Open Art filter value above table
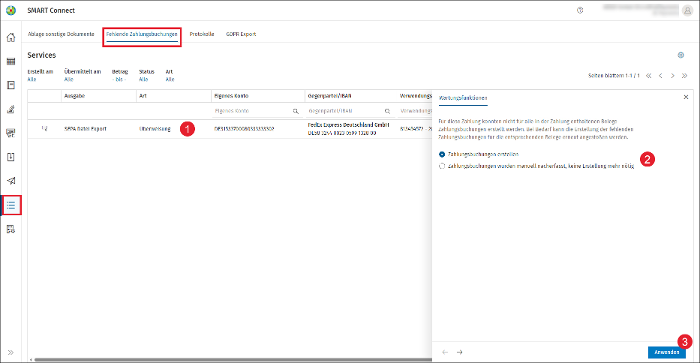Screen dimensions: 700x363 [170, 79]
